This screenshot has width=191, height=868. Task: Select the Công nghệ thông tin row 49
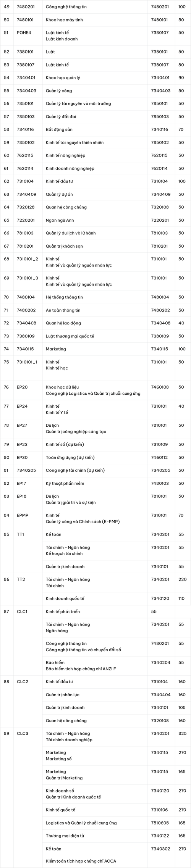pos(95,7)
